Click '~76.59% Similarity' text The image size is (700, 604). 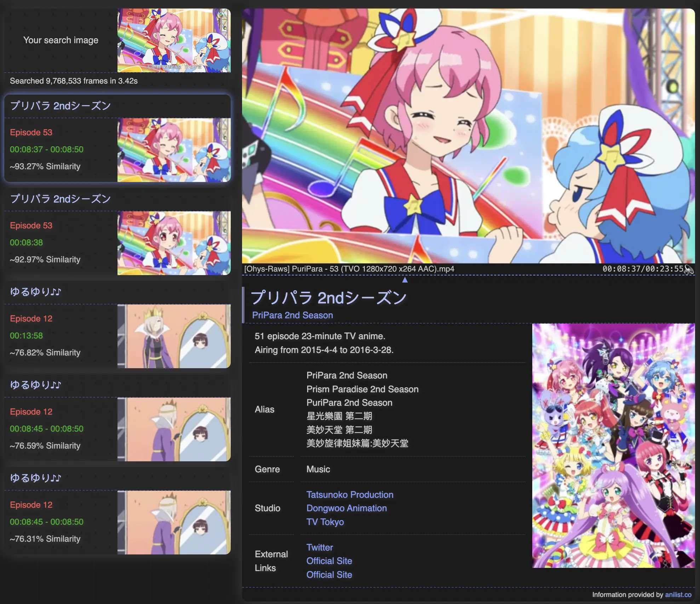pos(45,446)
